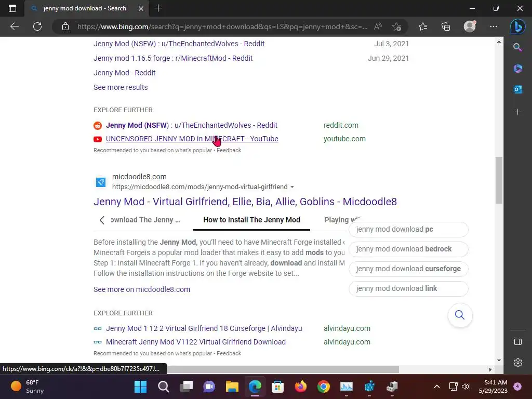
Task: Click See more results
Action: point(121,87)
